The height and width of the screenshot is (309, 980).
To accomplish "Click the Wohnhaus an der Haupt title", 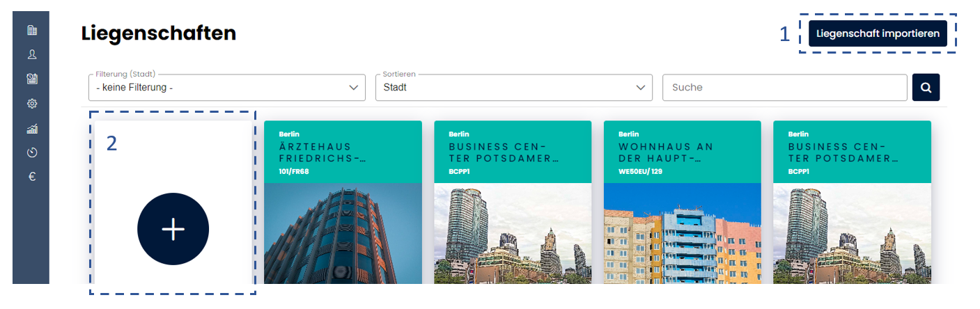I will tap(666, 152).
